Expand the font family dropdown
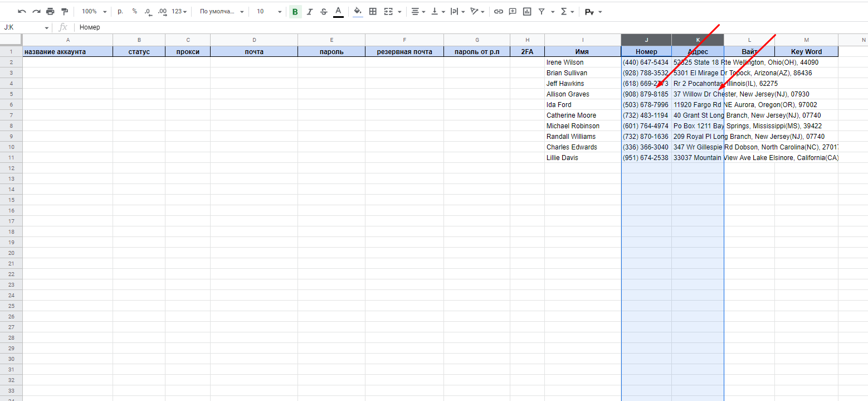Image resolution: width=868 pixels, height=401 pixels. pyautogui.click(x=222, y=11)
